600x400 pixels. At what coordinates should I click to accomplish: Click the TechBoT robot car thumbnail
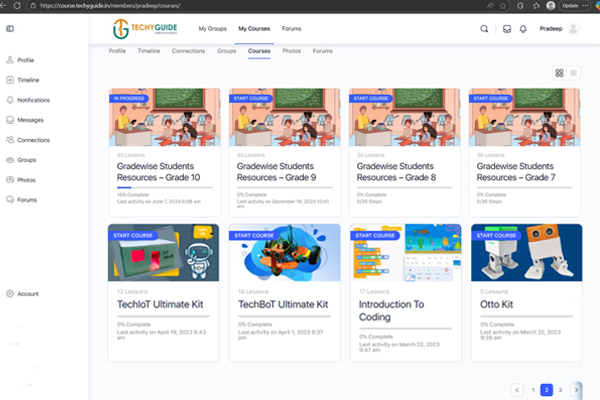[284, 253]
